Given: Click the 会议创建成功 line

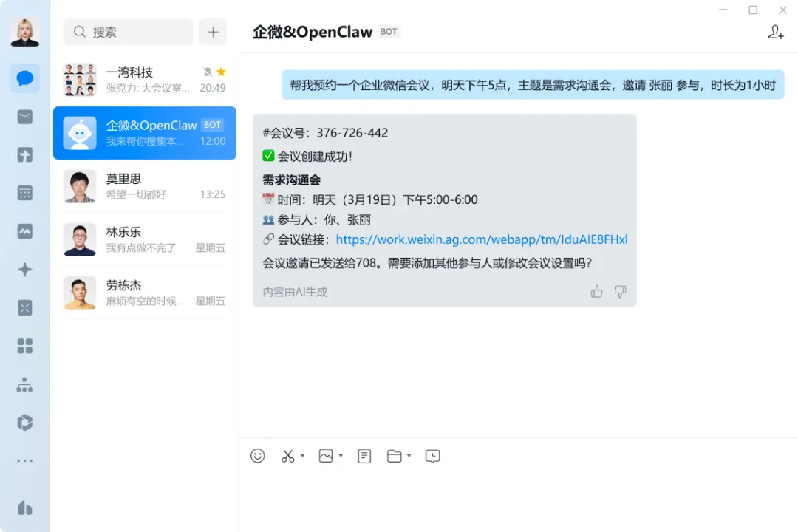Looking at the screenshot, I should pyautogui.click(x=307, y=157).
